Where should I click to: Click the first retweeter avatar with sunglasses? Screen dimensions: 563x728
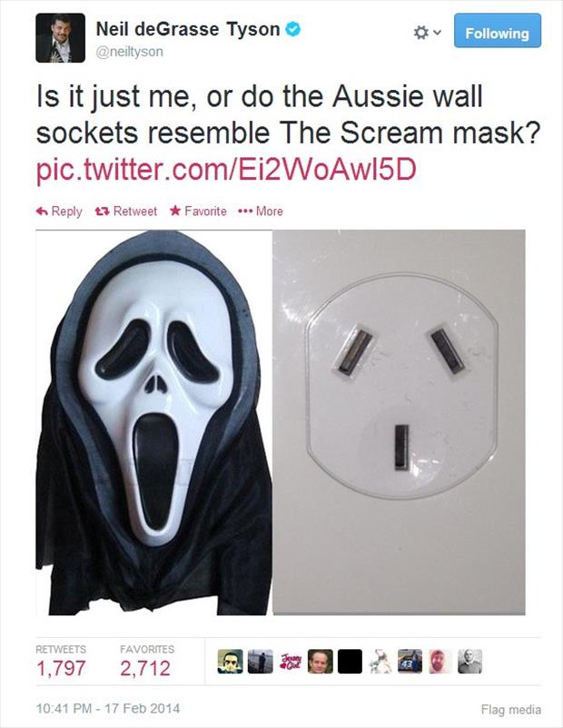coord(231,661)
